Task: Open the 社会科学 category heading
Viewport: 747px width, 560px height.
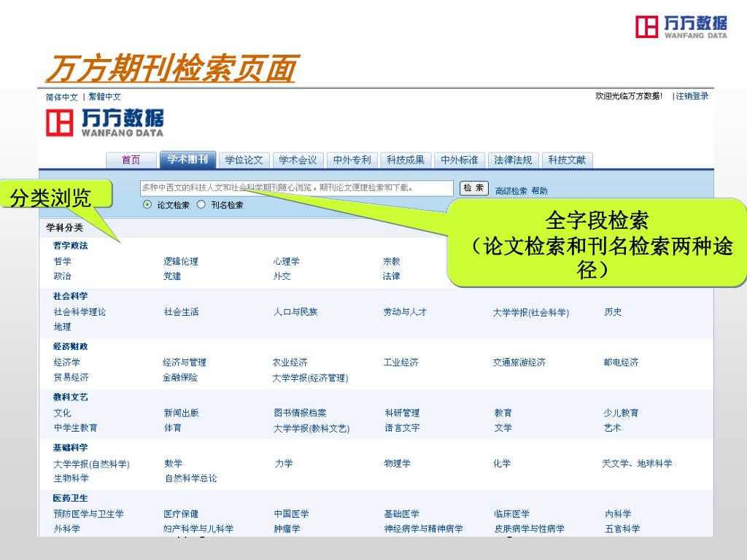Action: tap(71, 296)
